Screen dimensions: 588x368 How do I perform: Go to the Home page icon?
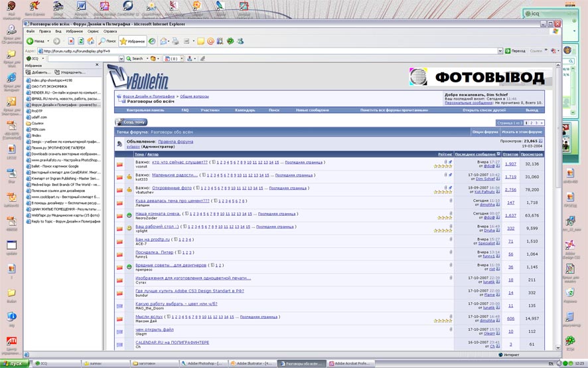91,41
